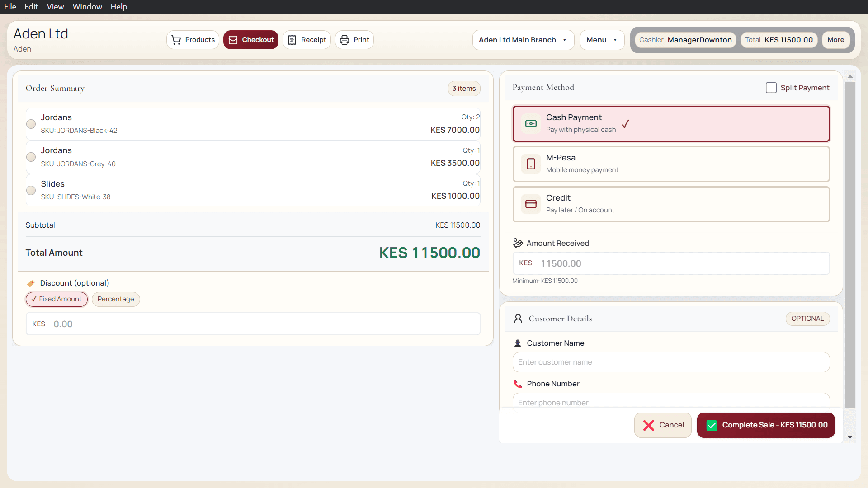Select the Slides White-38 item radio
868x488 pixels.
coord(31,190)
